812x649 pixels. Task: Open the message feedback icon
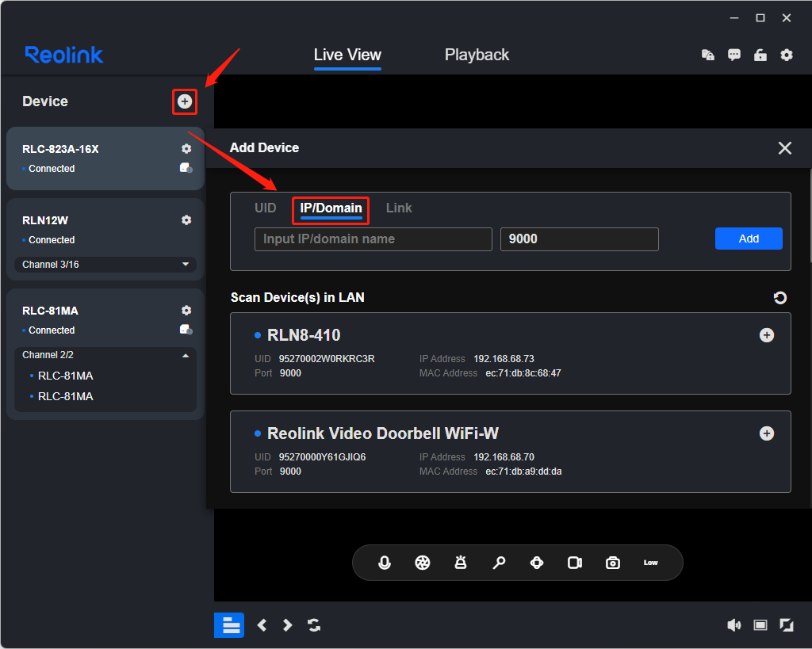tap(733, 55)
